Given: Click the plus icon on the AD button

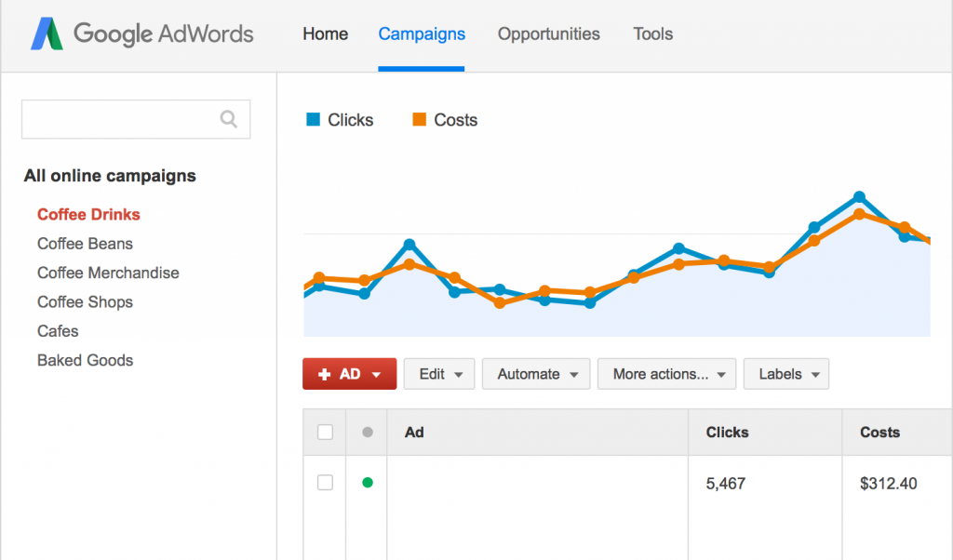Looking at the screenshot, I should (325, 374).
